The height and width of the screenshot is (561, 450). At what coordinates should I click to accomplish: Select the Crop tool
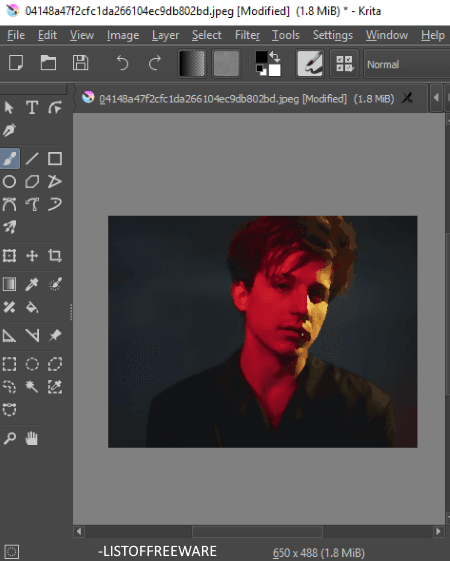[55, 255]
